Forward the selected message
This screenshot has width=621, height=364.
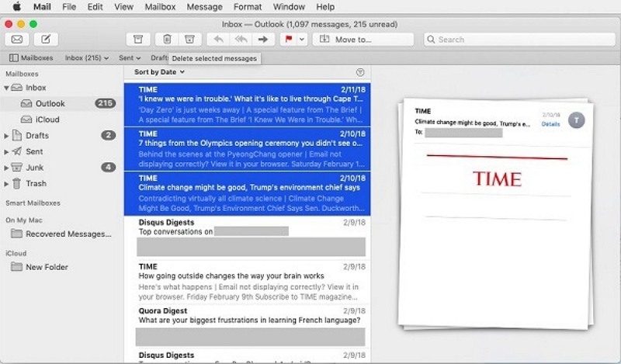[263, 40]
